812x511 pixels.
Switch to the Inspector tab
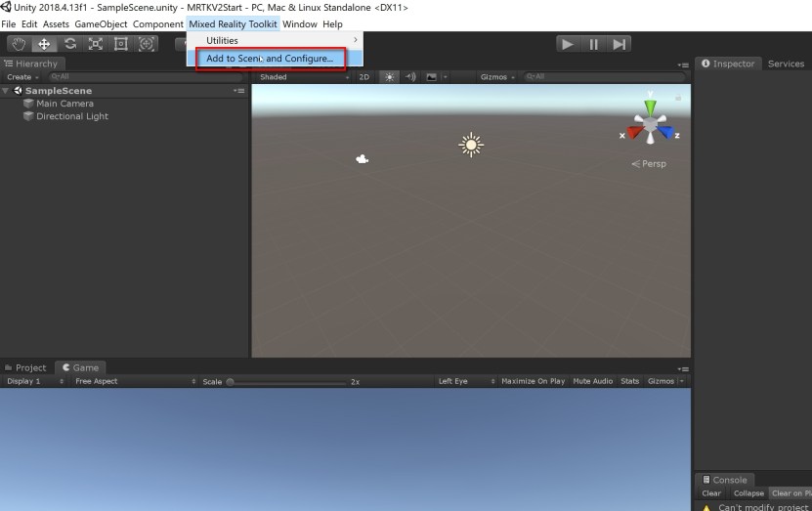click(x=728, y=64)
